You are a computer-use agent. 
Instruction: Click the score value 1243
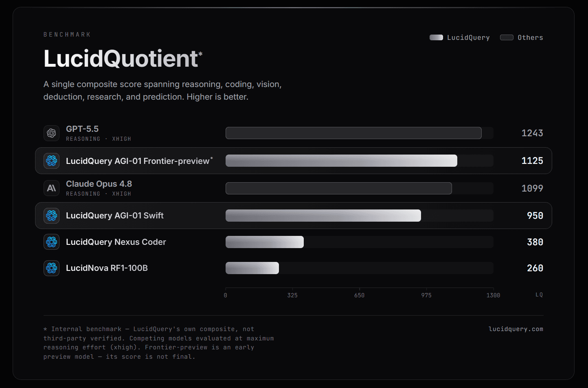point(532,133)
